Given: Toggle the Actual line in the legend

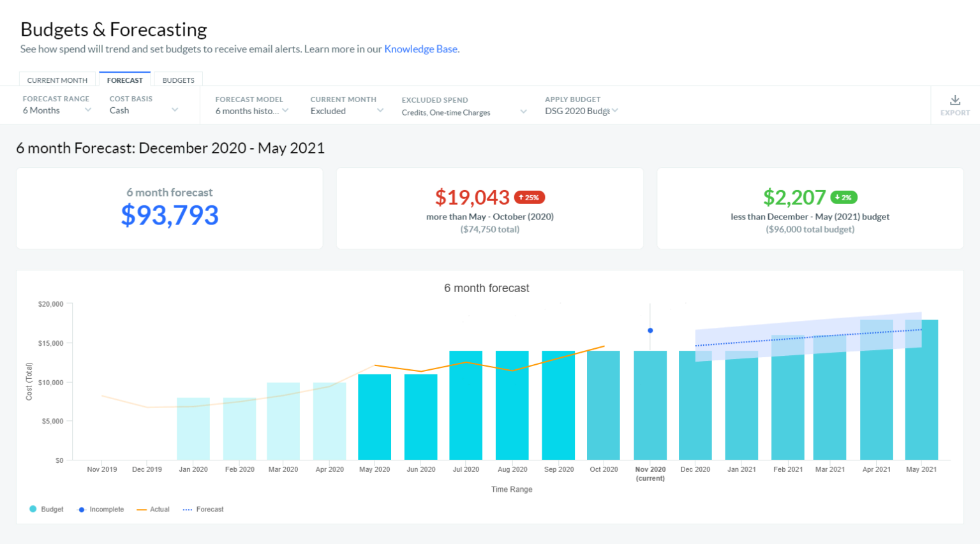Looking at the screenshot, I should pos(160,509).
